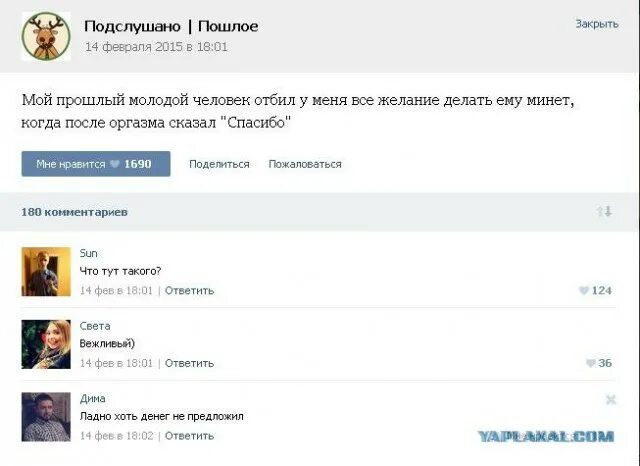This screenshot has height=466, width=640.
Task: Open Sun's username link
Action: pyautogui.click(x=88, y=253)
